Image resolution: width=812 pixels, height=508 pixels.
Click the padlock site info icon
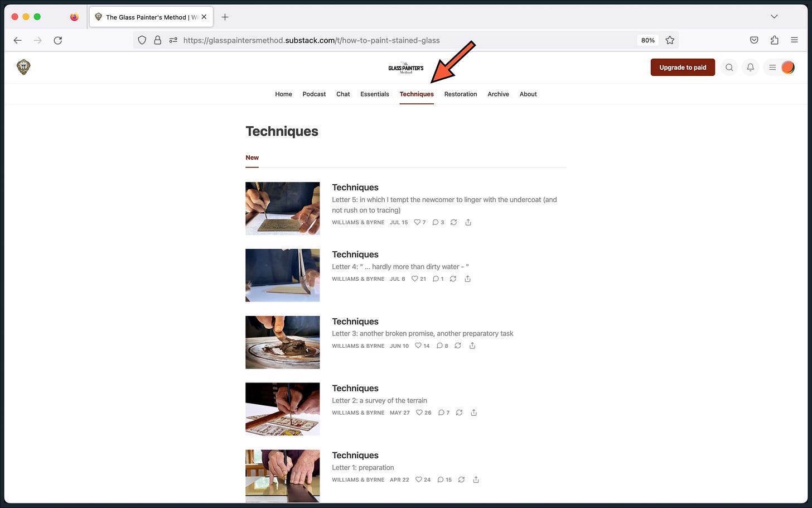(158, 40)
